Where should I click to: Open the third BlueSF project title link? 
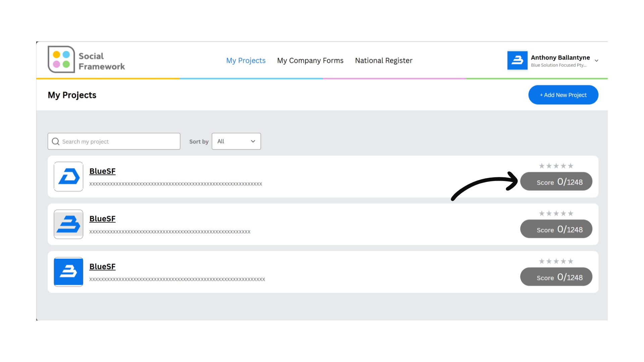[102, 267]
